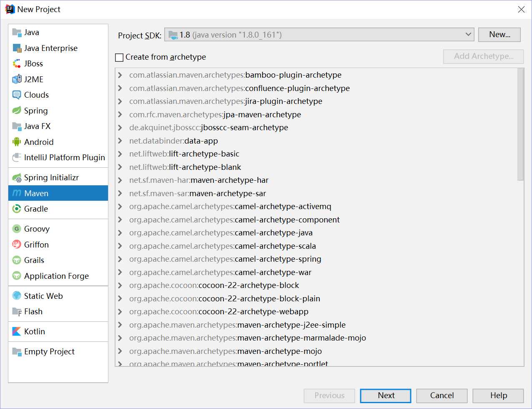Viewport: 532px width, 409px height.
Task: Select the Spring leaf icon
Action: (x=17, y=111)
